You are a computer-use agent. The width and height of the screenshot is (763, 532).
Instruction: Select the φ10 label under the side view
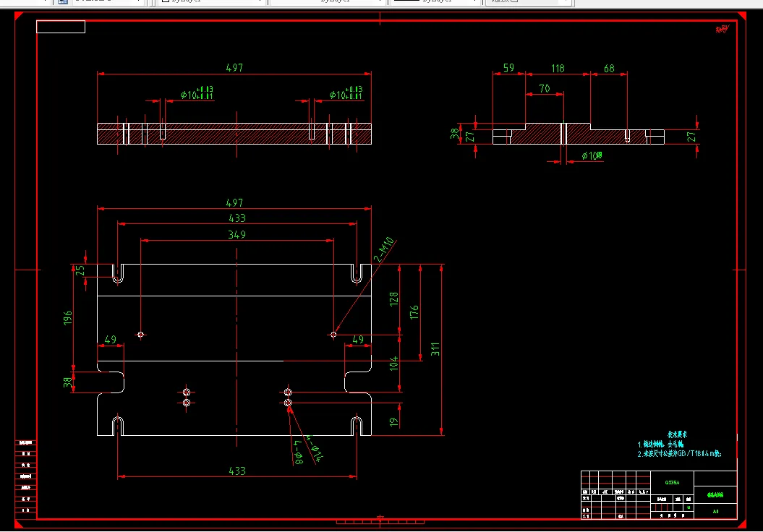[x=592, y=155]
